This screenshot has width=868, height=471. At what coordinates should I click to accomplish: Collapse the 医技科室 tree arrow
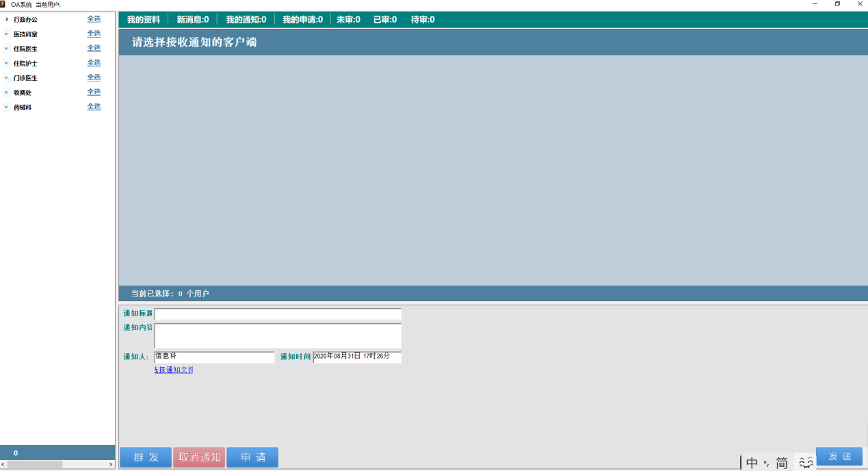[x=7, y=34]
